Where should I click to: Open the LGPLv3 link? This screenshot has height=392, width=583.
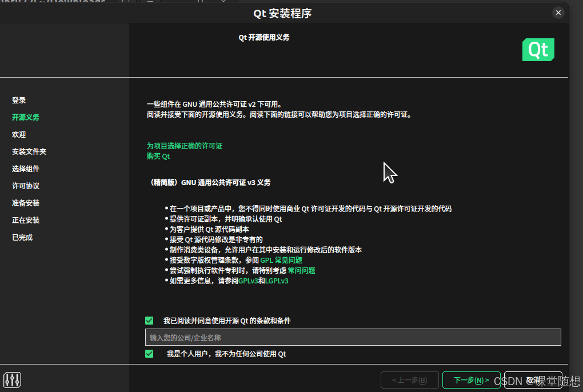tap(277, 281)
